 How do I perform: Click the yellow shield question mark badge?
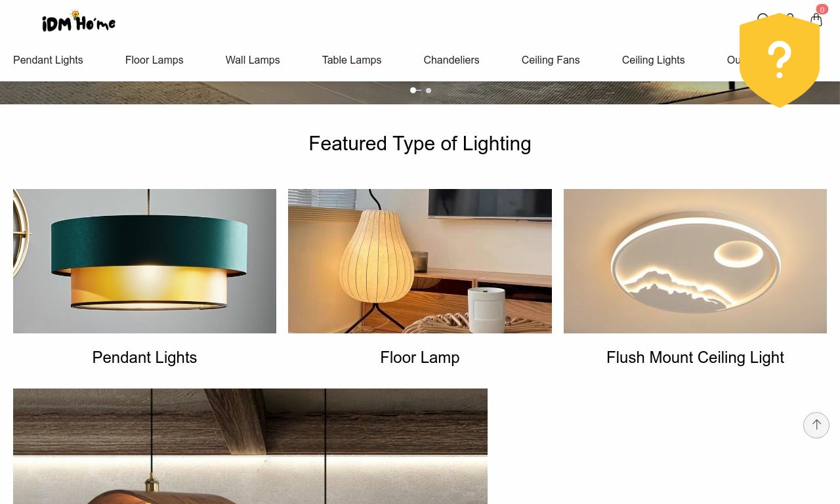(780, 60)
